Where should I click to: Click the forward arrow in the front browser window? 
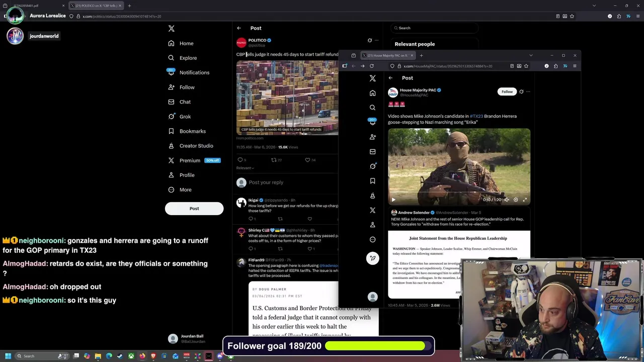(x=362, y=66)
